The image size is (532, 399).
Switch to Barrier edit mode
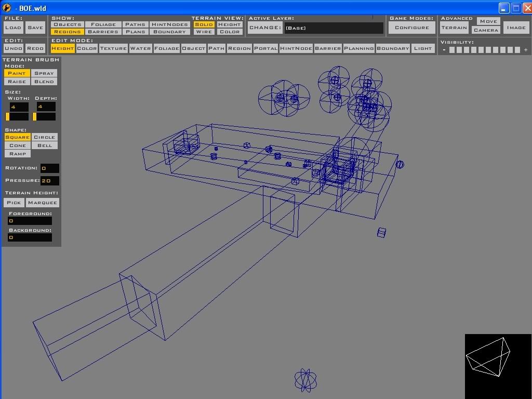(x=328, y=48)
